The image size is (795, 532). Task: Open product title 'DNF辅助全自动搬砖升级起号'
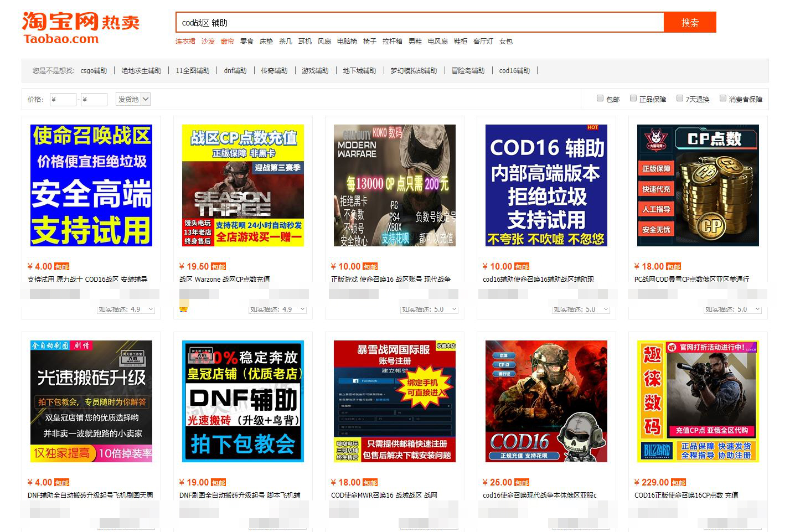90,495
